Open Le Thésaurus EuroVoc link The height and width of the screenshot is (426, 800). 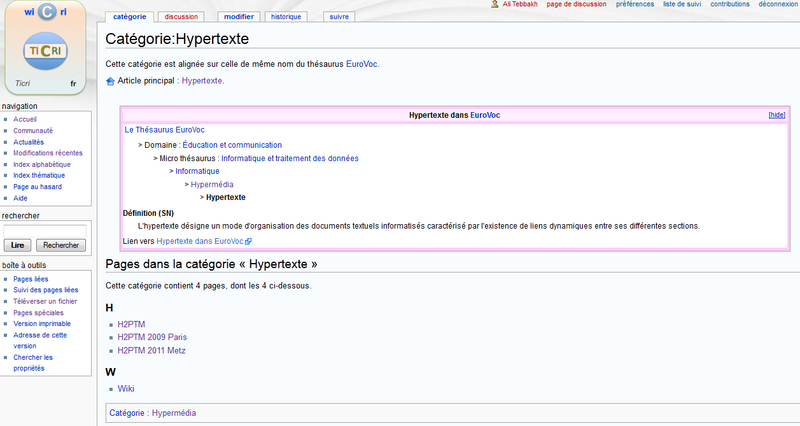(164, 130)
